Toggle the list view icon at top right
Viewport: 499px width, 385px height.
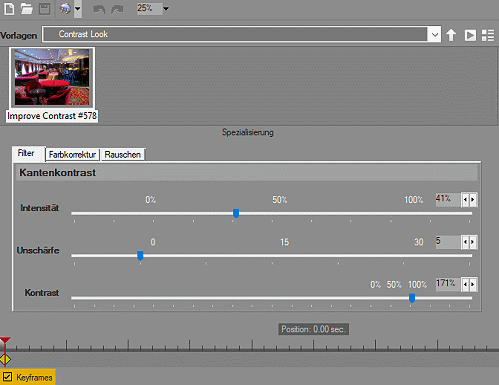tap(488, 35)
